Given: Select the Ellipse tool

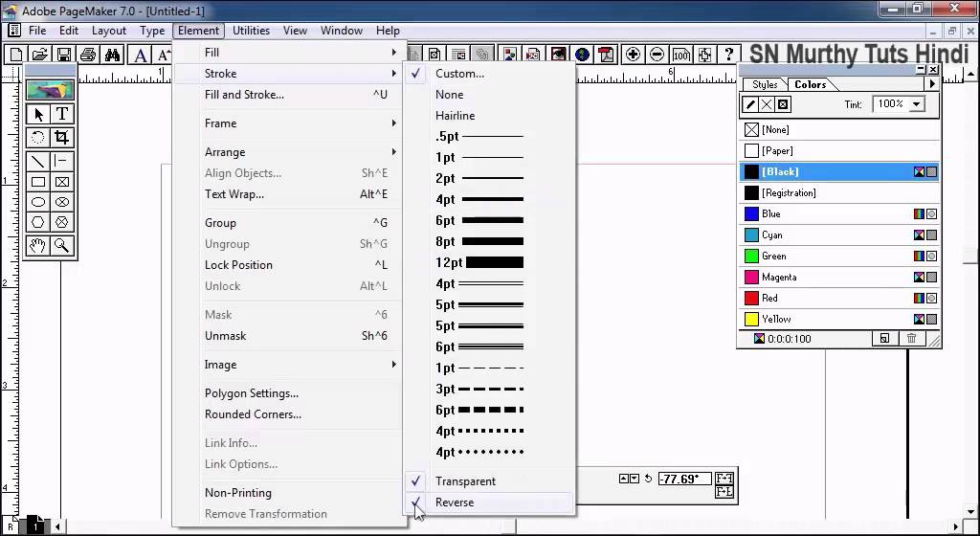Looking at the screenshot, I should 38,202.
